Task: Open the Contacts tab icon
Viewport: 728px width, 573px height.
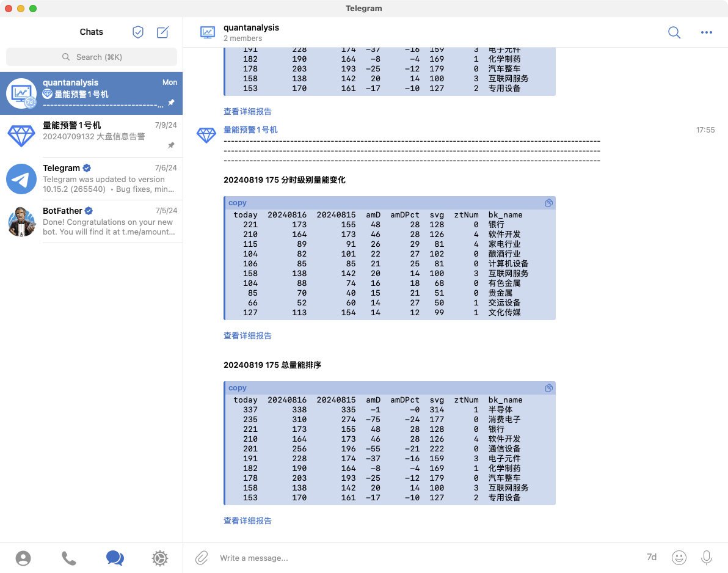Action: (x=23, y=558)
